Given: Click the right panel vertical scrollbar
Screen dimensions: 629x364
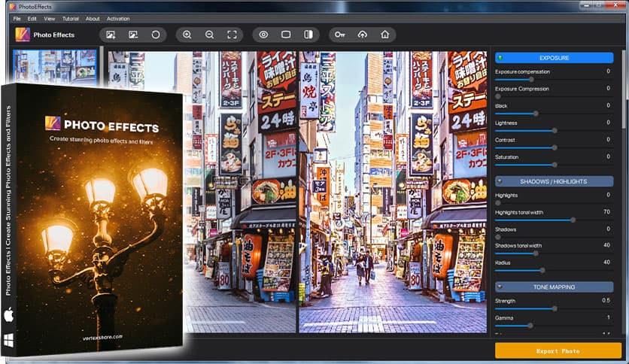Looking at the screenshot, I should click(x=624, y=89).
